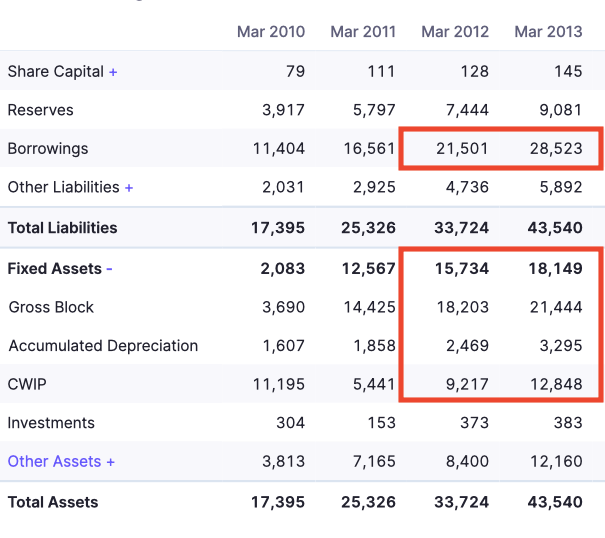Select the Accumulated Depreciation row label
605x538 pixels.
103,346
